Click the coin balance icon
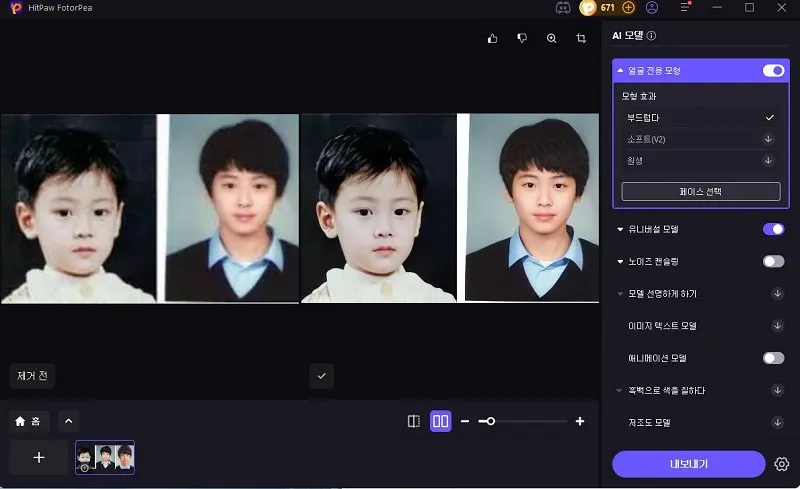The image size is (800, 489). coord(588,8)
